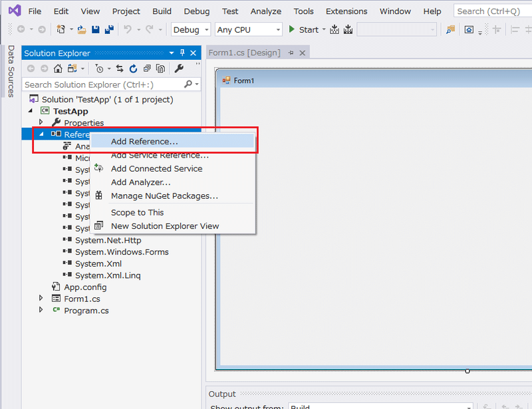The height and width of the screenshot is (409, 532).
Task: Pin the Form1.cs [Design] tab
Action: click(x=291, y=53)
